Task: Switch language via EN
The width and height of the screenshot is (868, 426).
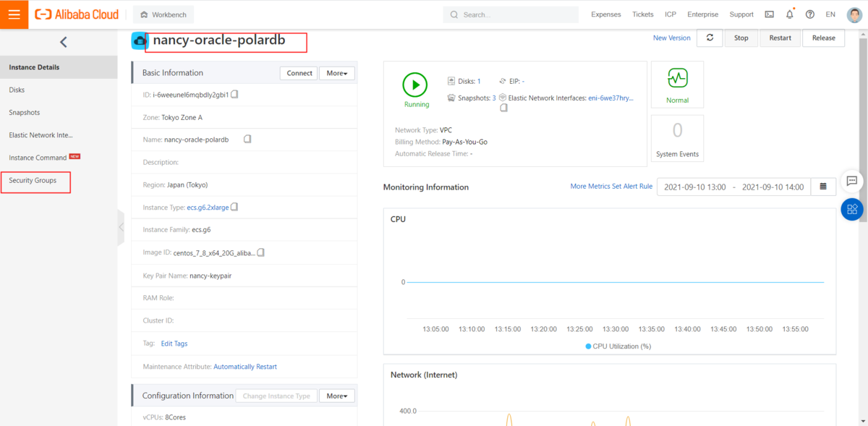Action: tap(830, 14)
